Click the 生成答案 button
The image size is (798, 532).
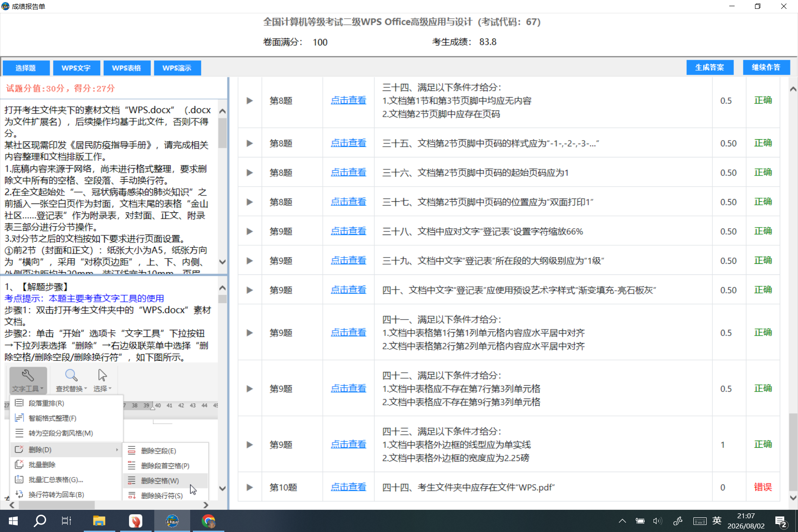[710, 67]
